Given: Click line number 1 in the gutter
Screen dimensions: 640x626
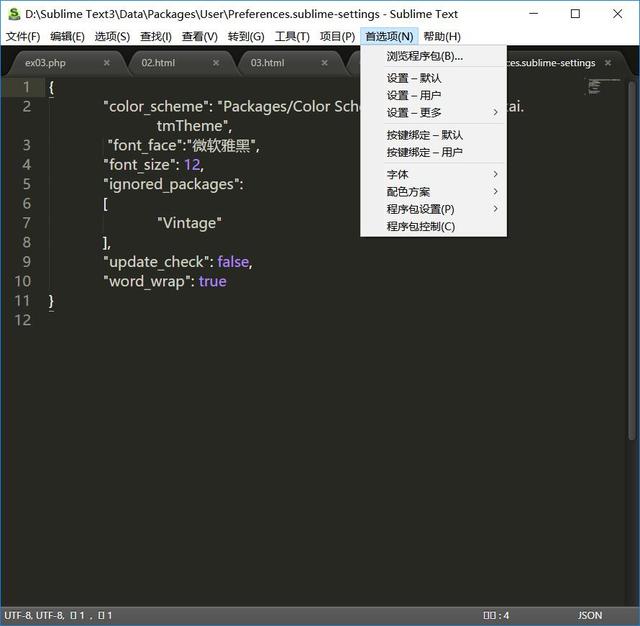Looking at the screenshot, I should [27, 87].
